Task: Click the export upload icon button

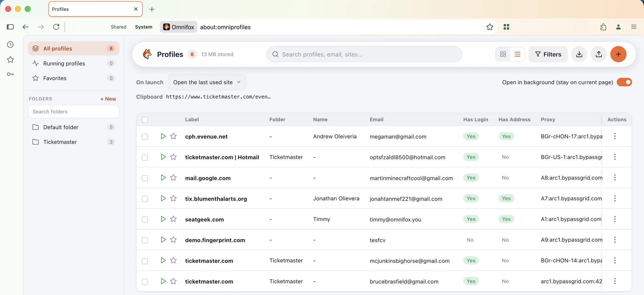Action: 599,54
